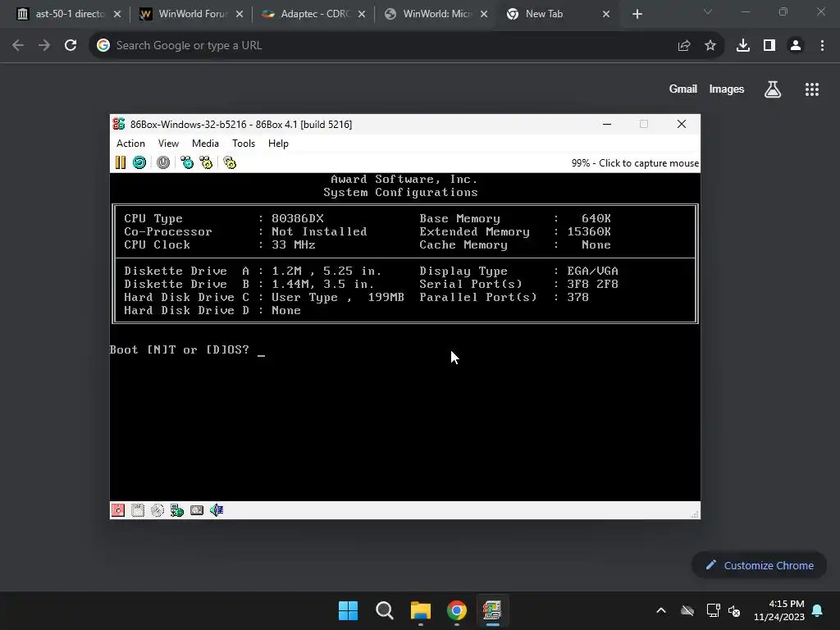Image resolution: width=840 pixels, height=630 pixels.
Task: Toggle Chrome side panel icon
Action: tap(769, 46)
